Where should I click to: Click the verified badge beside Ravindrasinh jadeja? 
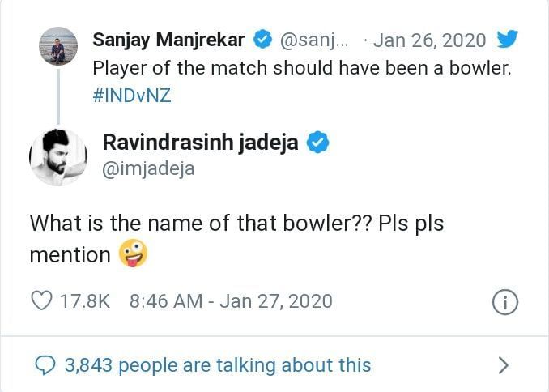pyautogui.click(x=318, y=143)
